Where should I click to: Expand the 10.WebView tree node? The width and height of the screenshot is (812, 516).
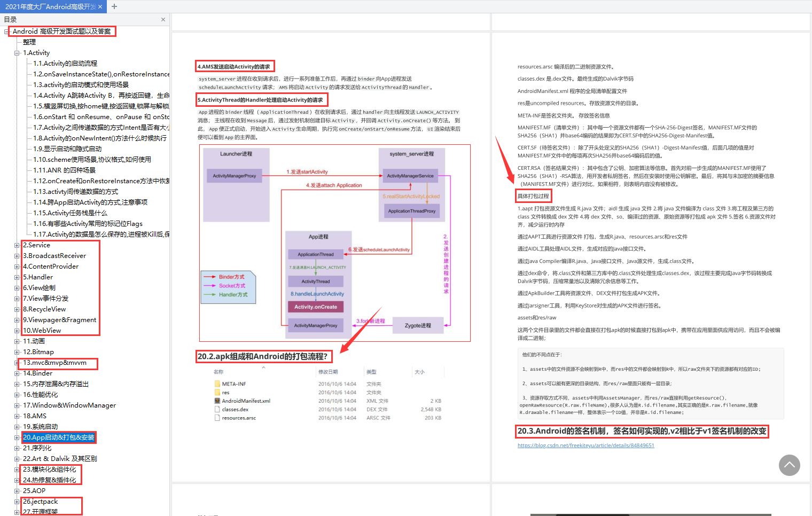(17, 330)
